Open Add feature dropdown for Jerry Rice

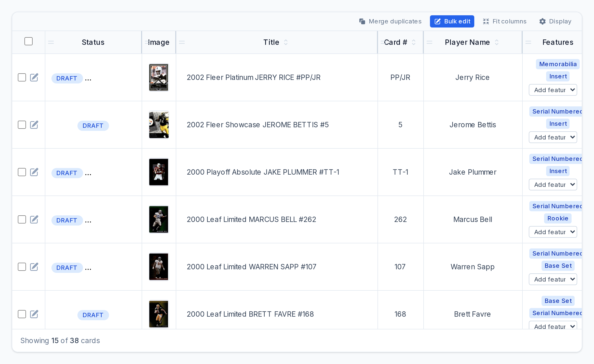553,90
